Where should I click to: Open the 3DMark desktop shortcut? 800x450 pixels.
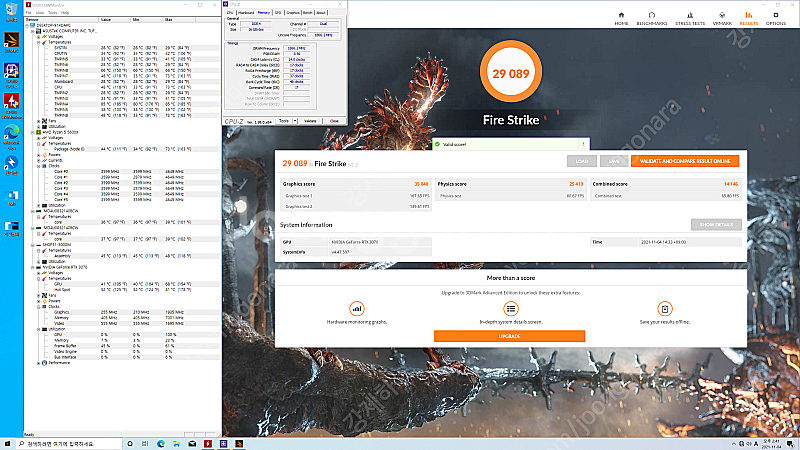(11, 43)
